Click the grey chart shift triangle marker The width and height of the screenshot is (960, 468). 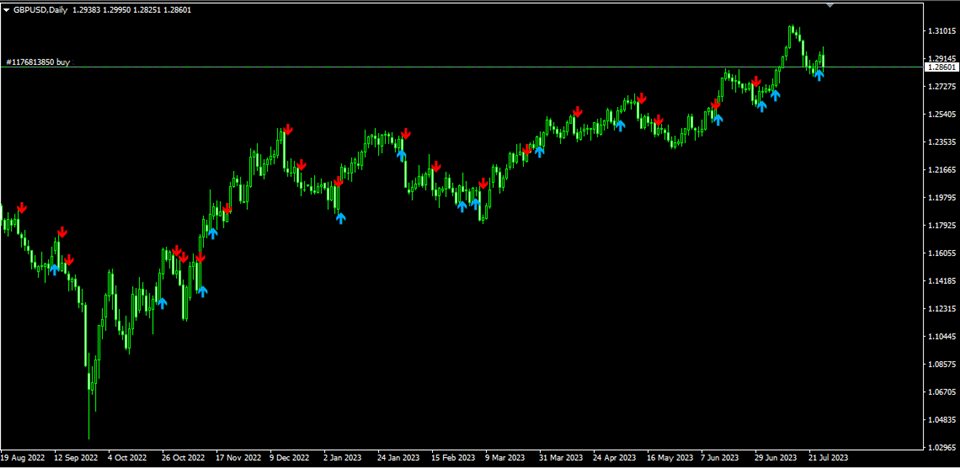(x=829, y=5)
